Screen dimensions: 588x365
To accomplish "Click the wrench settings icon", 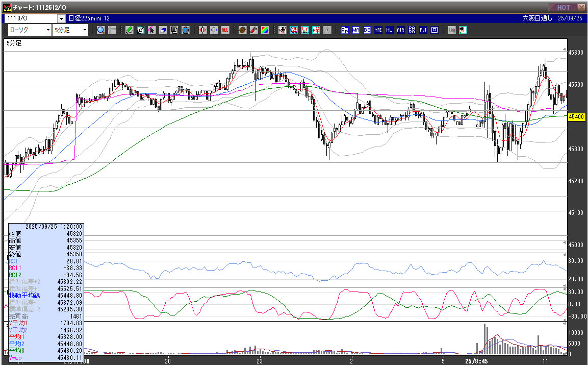I will (x=253, y=30).
